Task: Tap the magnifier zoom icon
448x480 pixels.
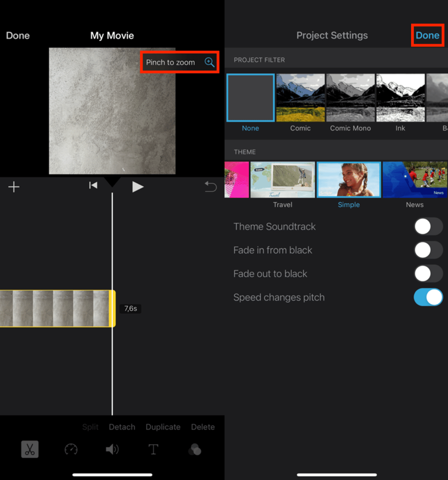Action: click(209, 62)
